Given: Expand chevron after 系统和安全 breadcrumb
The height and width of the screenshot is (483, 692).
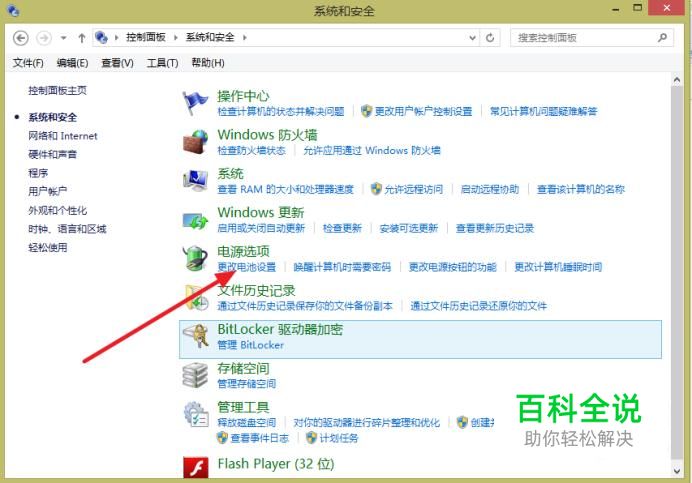Looking at the screenshot, I should point(244,38).
